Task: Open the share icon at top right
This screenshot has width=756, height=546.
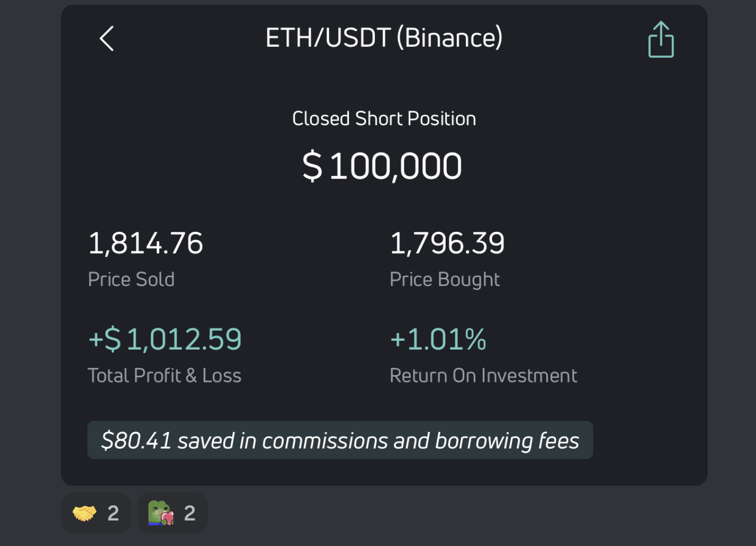Action: pos(661,40)
